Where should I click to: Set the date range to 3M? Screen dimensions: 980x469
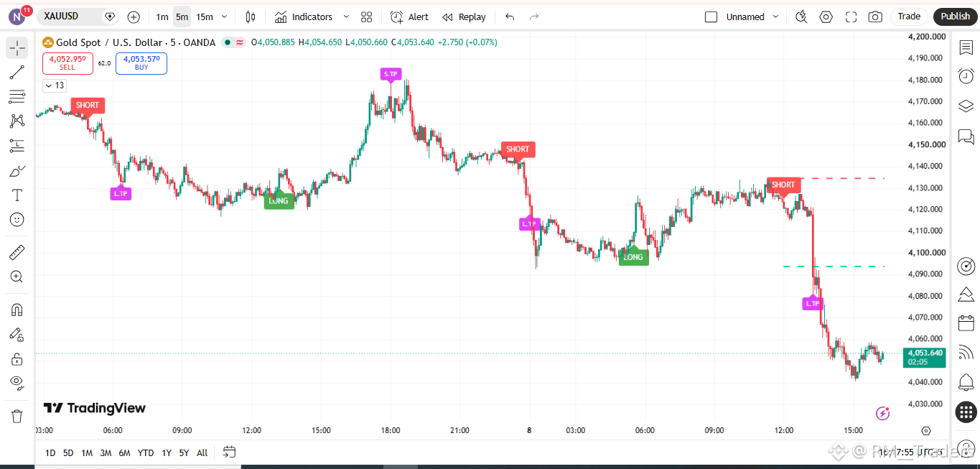(106, 452)
